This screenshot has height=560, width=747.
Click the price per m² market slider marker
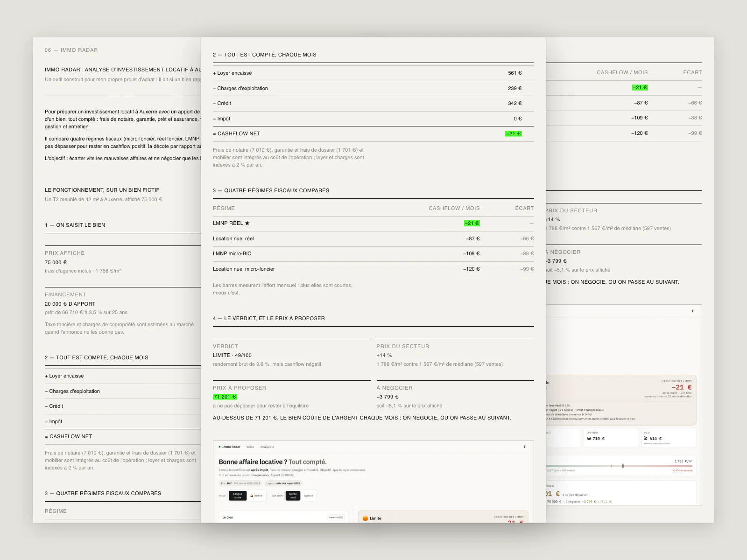click(623, 466)
